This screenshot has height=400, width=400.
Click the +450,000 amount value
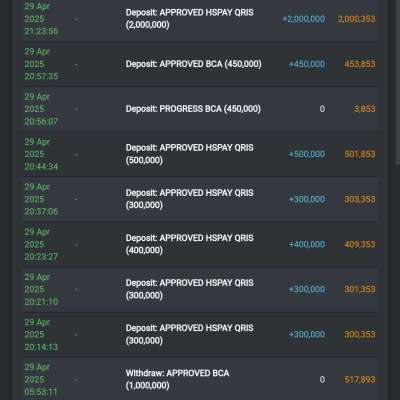(307, 64)
